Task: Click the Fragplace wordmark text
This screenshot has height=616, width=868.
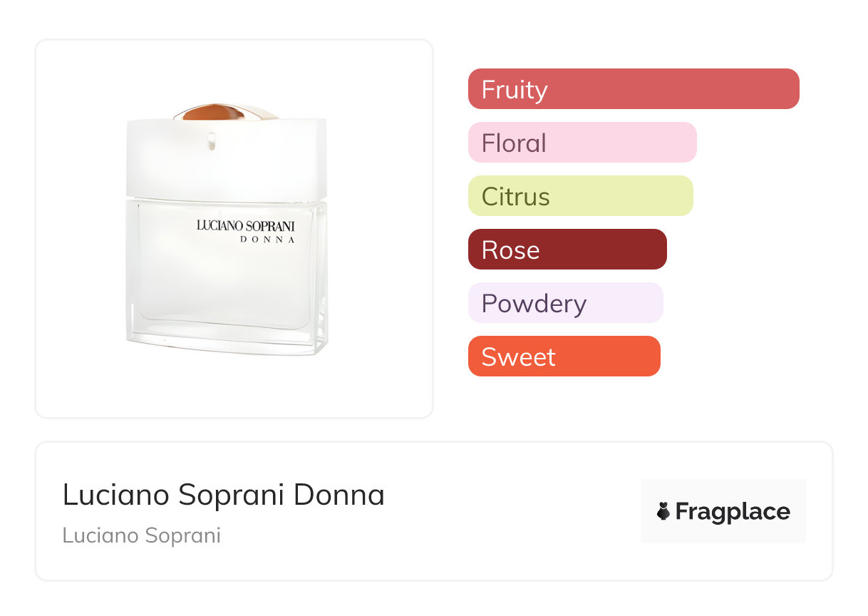Action: [x=733, y=511]
